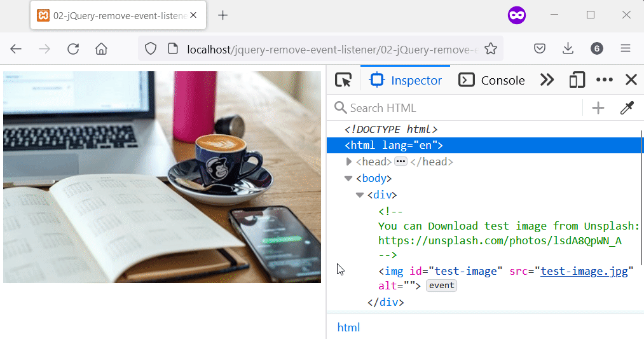Open the Pocket save icon
The height and width of the screenshot is (339, 644).
(539, 49)
